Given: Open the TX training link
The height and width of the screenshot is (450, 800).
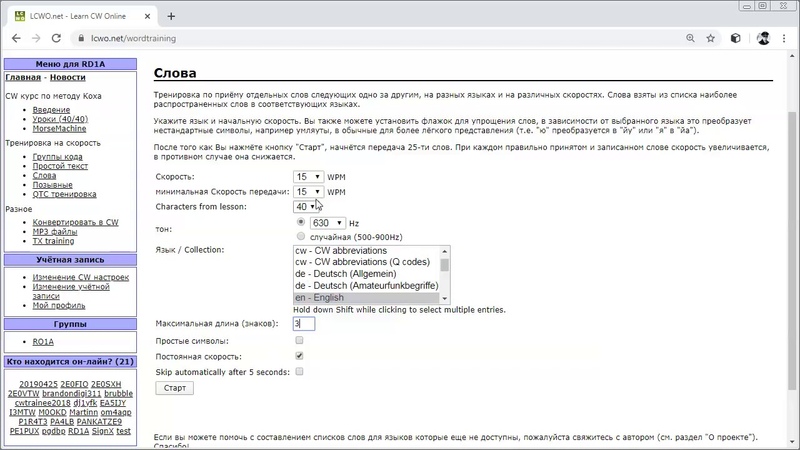Looking at the screenshot, I should (x=53, y=241).
